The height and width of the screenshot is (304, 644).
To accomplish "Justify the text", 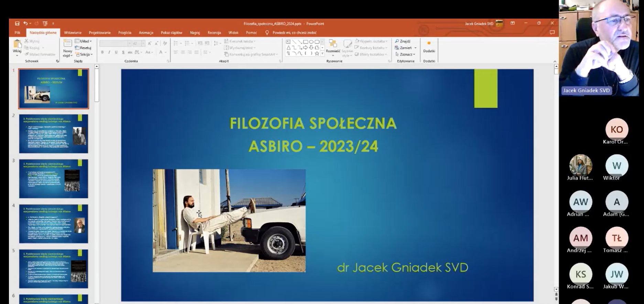I will pyautogui.click(x=196, y=52).
